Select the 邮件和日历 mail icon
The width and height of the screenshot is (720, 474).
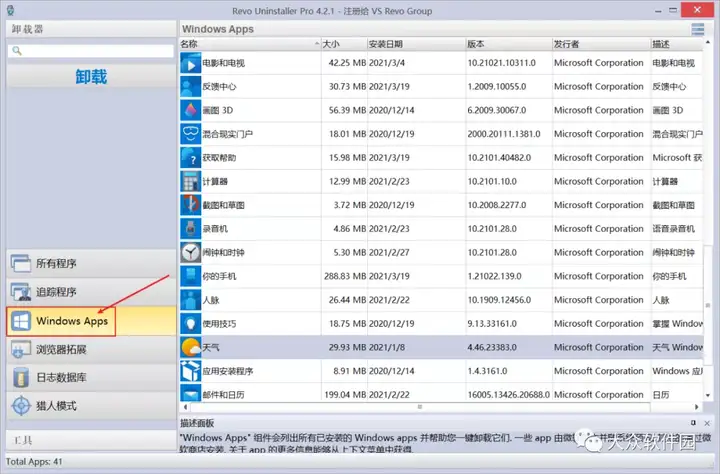pyautogui.click(x=190, y=393)
